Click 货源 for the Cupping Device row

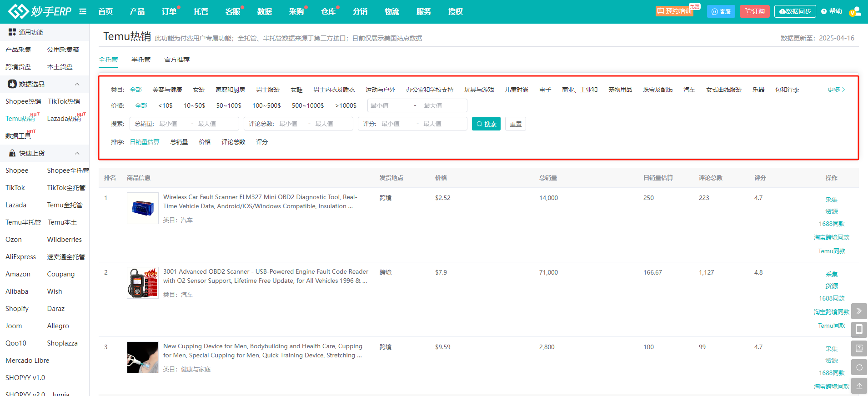click(x=832, y=361)
